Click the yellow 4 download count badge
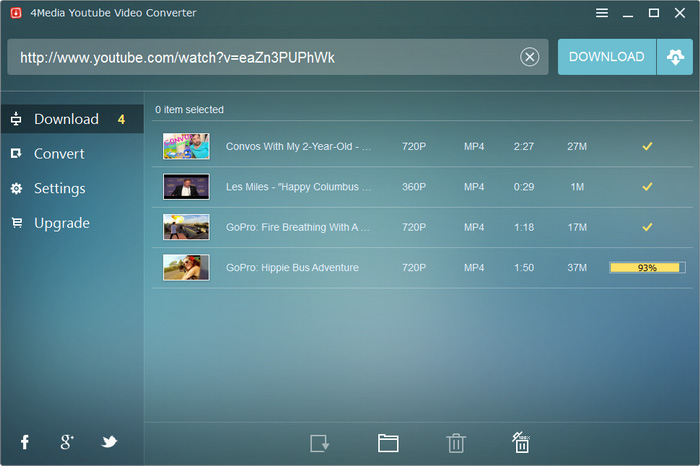 point(121,119)
